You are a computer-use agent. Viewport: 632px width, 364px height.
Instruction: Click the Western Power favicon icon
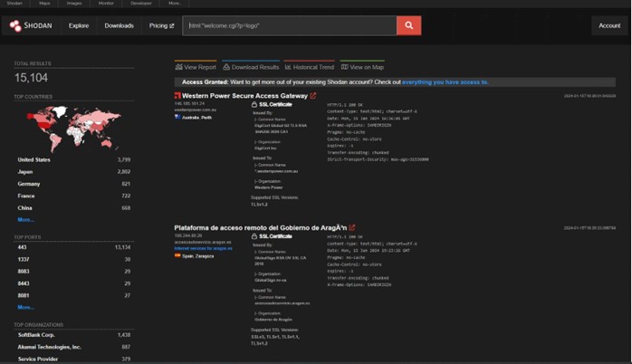177,96
